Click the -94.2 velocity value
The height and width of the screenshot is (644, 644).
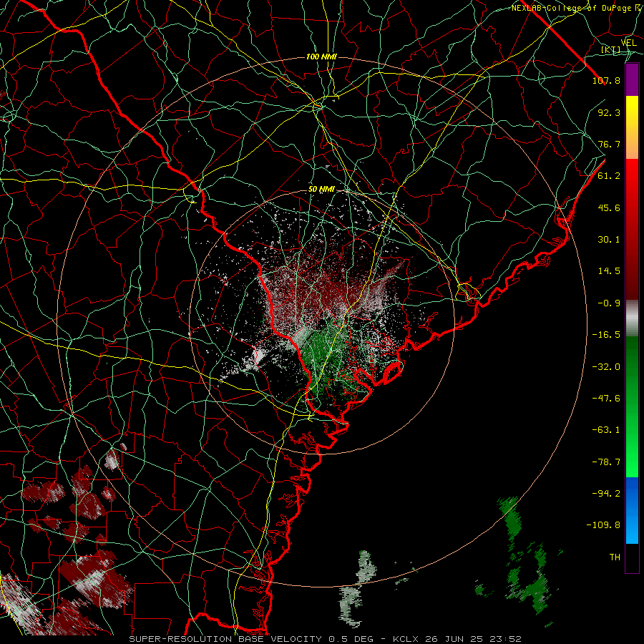pyautogui.click(x=606, y=494)
